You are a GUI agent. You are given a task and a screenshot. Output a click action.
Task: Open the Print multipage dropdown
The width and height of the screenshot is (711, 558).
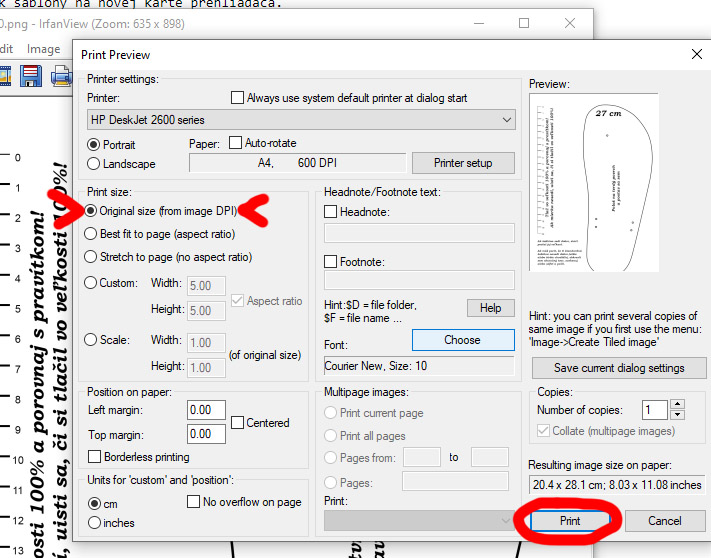pyautogui.click(x=419, y=520)
